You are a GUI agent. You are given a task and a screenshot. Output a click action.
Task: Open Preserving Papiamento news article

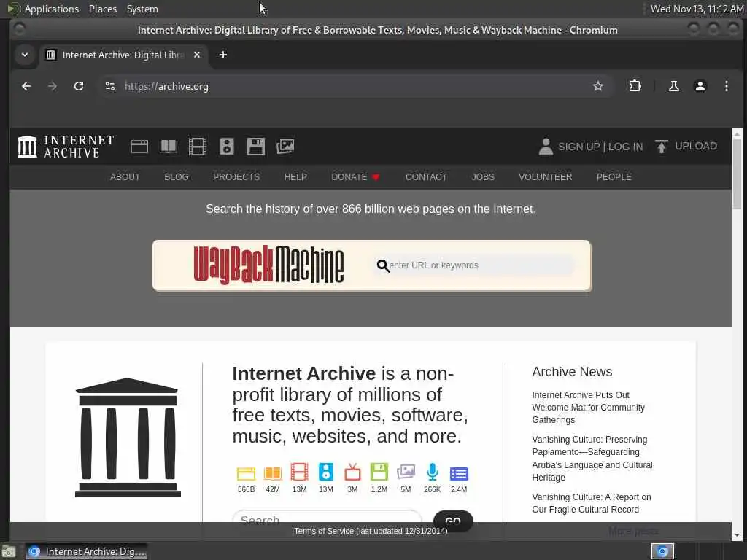pos(592,459)
